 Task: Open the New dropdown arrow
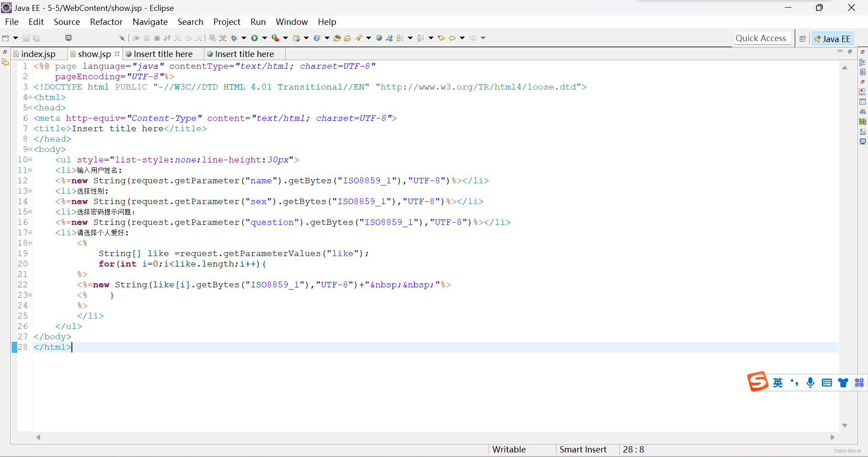tap(15, 38)
